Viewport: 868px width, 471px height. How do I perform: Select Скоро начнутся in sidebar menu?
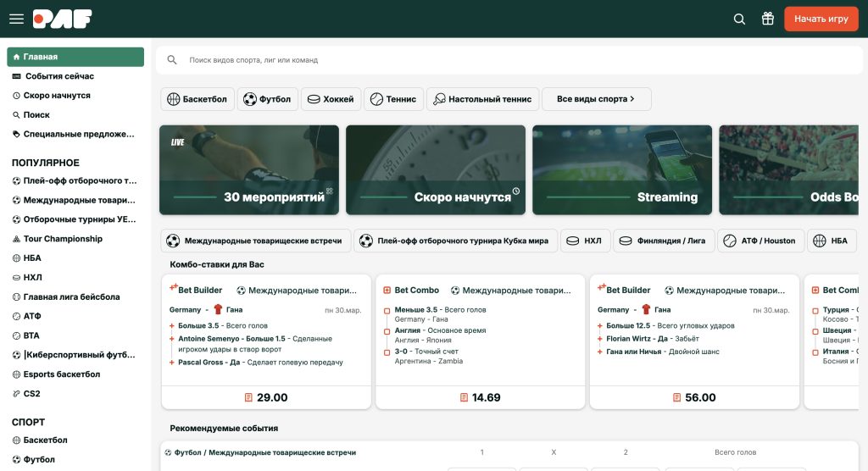(x=56, y=96)
